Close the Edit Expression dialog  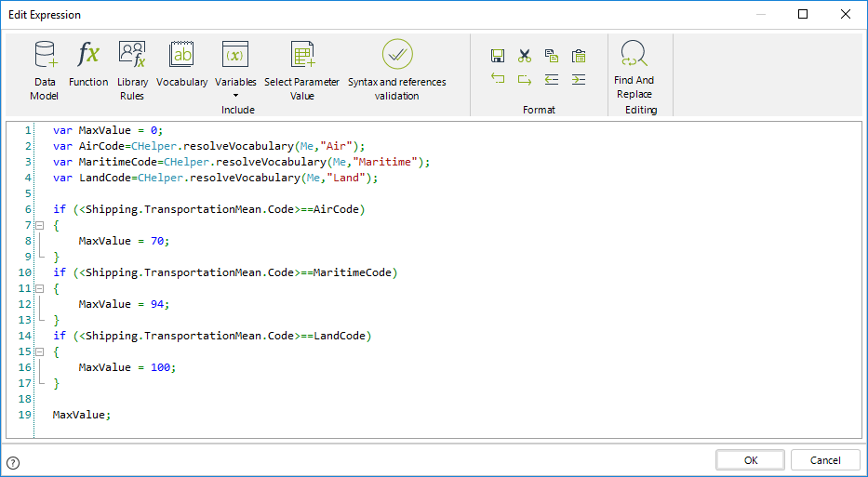[x=846, y=14]
